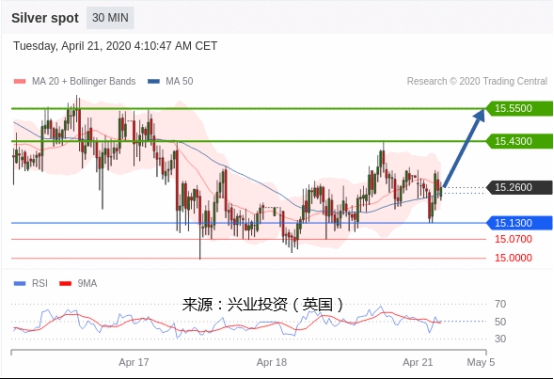Click the 15.1300 pivot price tag
Viewport: 554px width, 380px height.
click(x=519, y=223)
